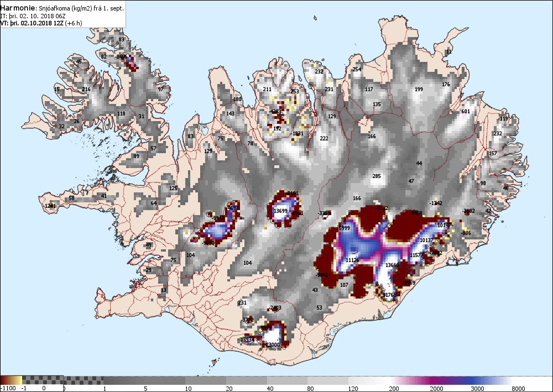Click the Harmonie Snjóafkoma title line
The height and width of the screenshot is (392, 553).
coord(62,8)
